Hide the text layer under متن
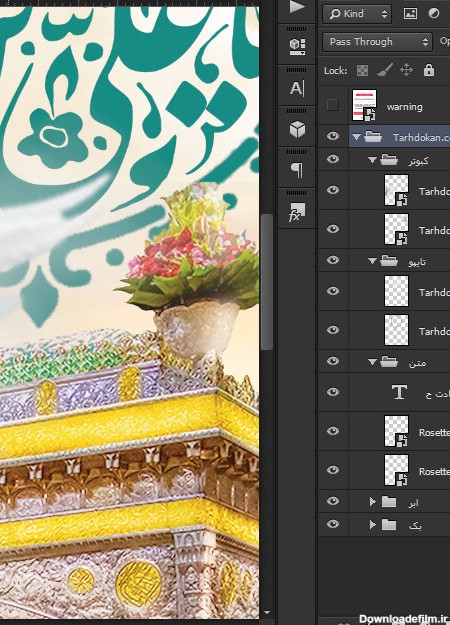The height and width of the screenshot is (625, 450). coord(333,392)
